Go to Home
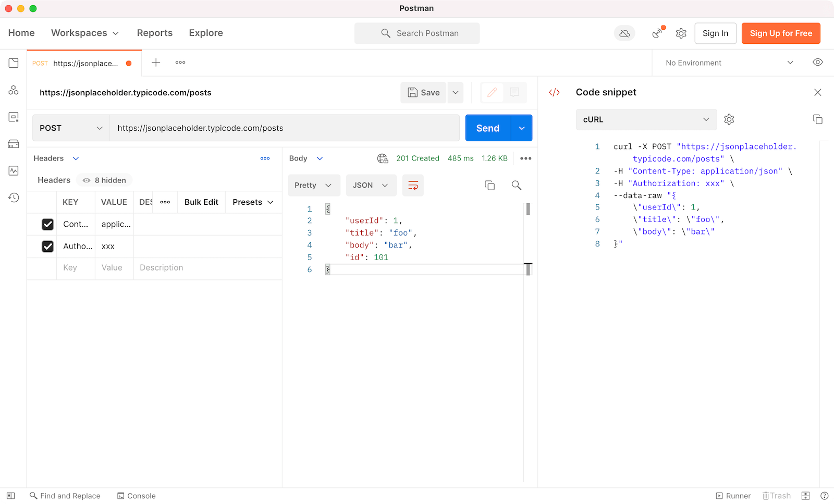834x504 pixels. point(21,33)
